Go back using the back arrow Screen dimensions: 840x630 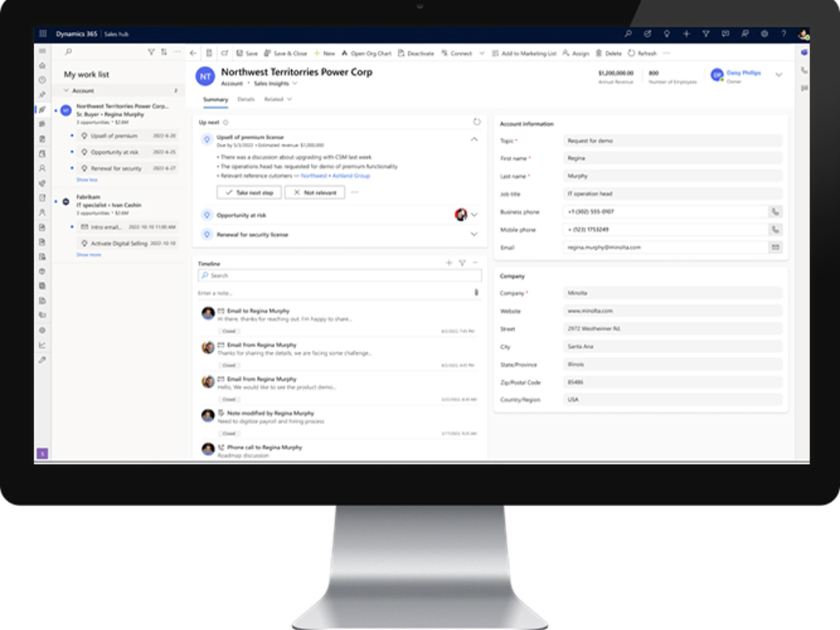click(194, 53)
